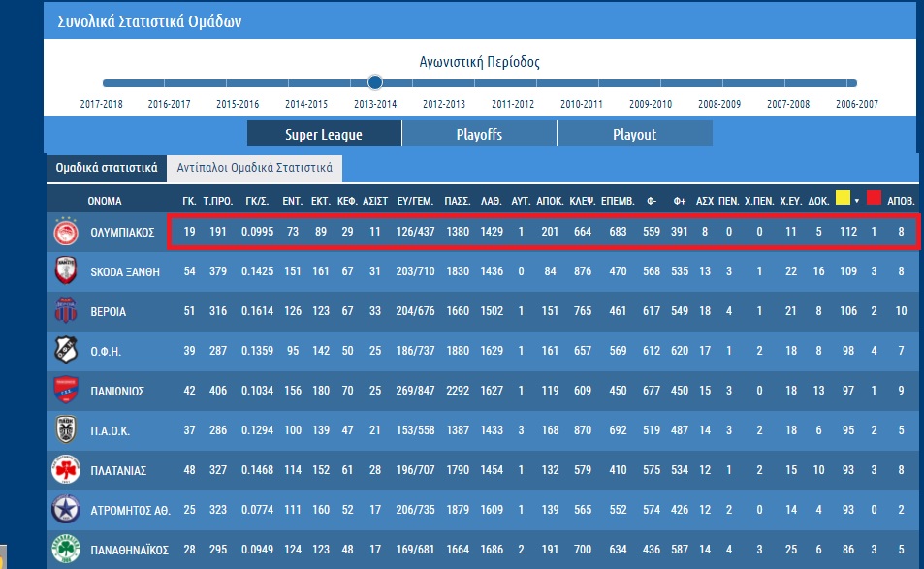This screenshot has width=924, height=569.
Task: Click the Skoda Xanthi team crest
Action: click(x=66, y=271)
